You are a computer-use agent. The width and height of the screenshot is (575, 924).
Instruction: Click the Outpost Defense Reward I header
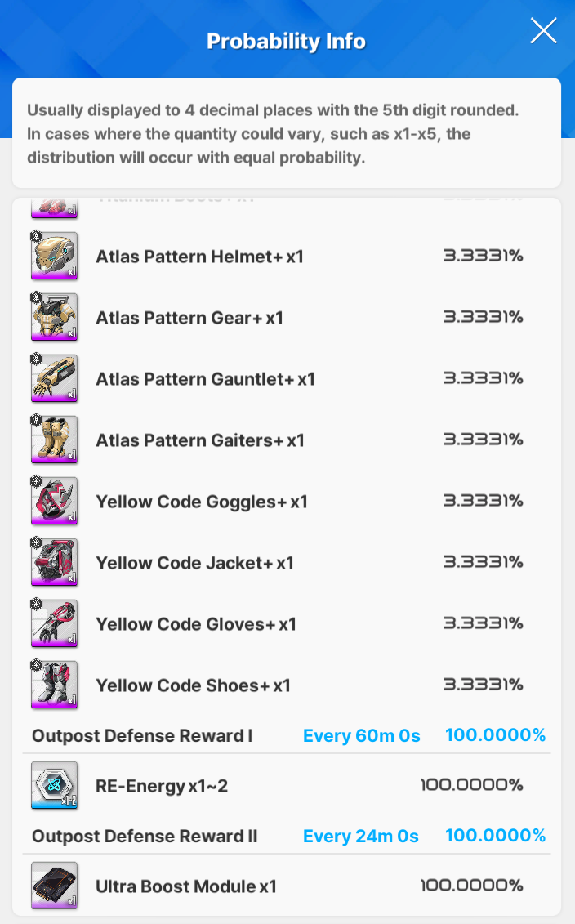click(x=142, y=736)
